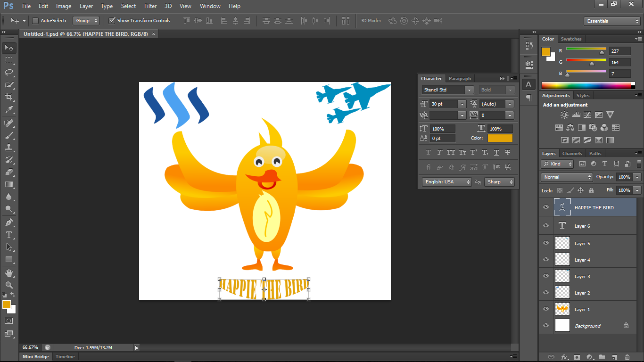Select the Horizontal Type tool
The width and height of the screenshot is (644, 362).
pyautogui.click(x=9, y=235)
